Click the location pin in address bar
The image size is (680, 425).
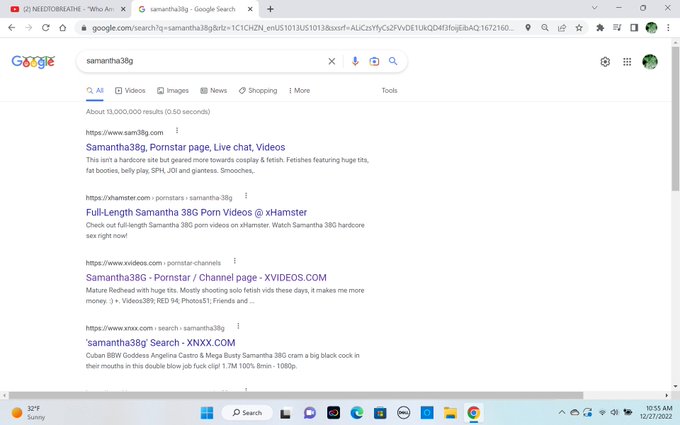[528, 28]
